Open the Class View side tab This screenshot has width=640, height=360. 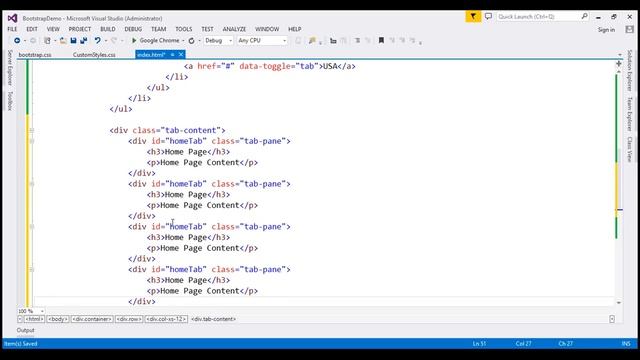(x=629, y=149)
